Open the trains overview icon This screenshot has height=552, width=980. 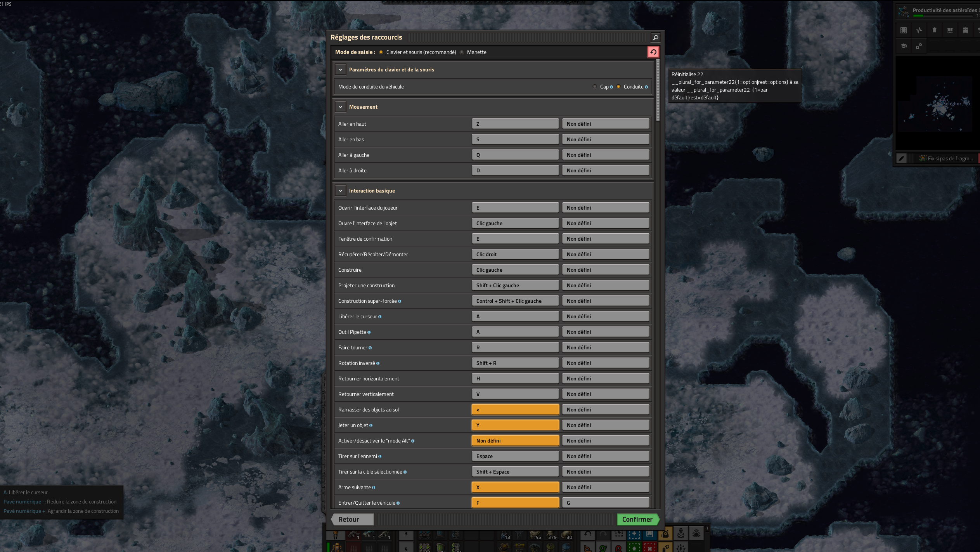click(x=966, y=30)
